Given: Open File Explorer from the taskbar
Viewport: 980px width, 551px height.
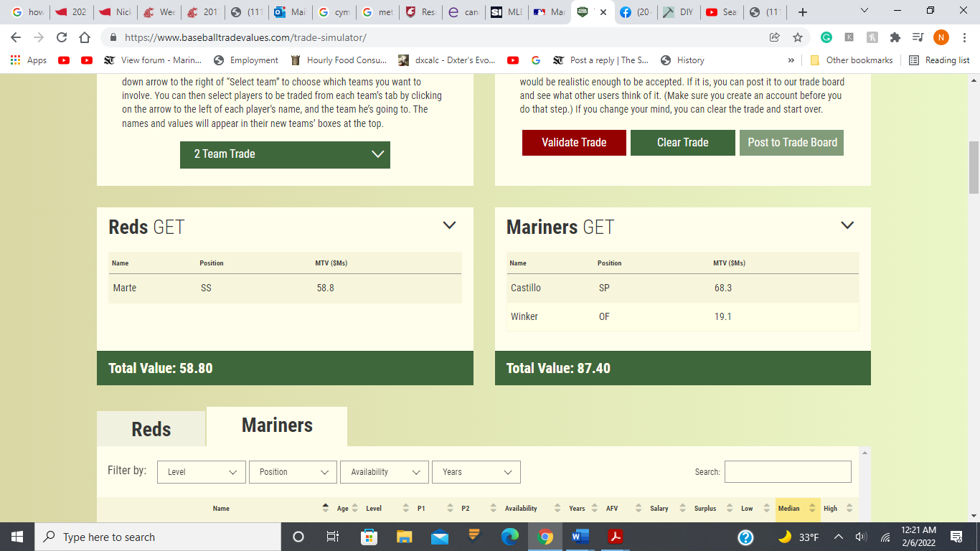Looking at the screenshot, I should 405,537.
